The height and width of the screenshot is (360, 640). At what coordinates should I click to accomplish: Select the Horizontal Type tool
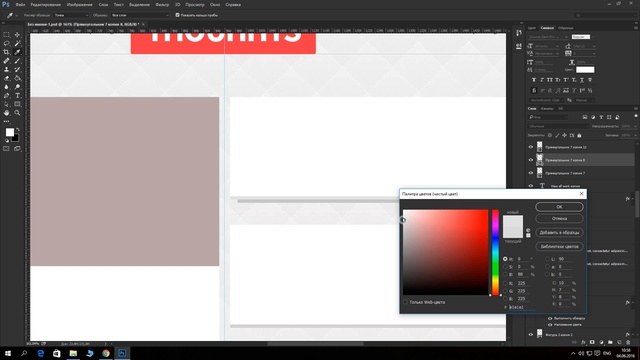coord(18,96)
